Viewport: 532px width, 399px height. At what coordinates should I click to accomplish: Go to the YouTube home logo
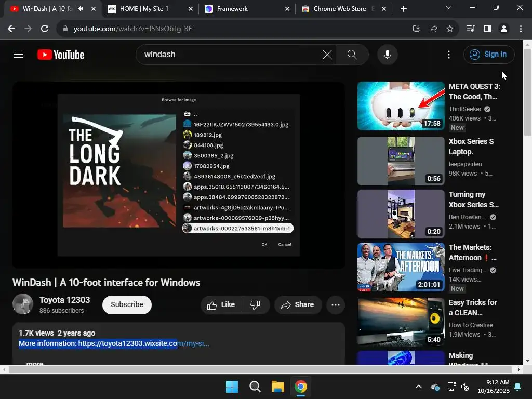61,55
